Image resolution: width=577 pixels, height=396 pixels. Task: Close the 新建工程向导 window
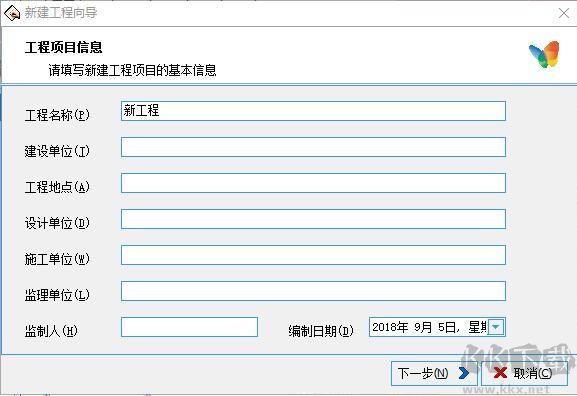[x=563, y=13]
